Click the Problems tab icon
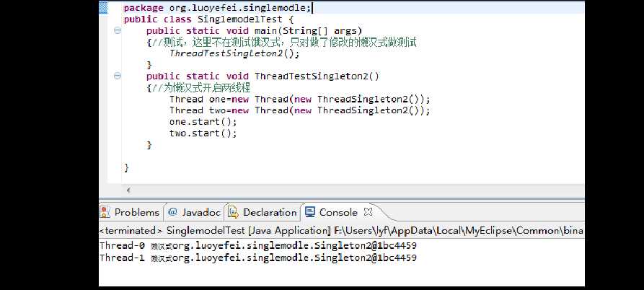Screen dimensions: 644x290 coord(105,212)
